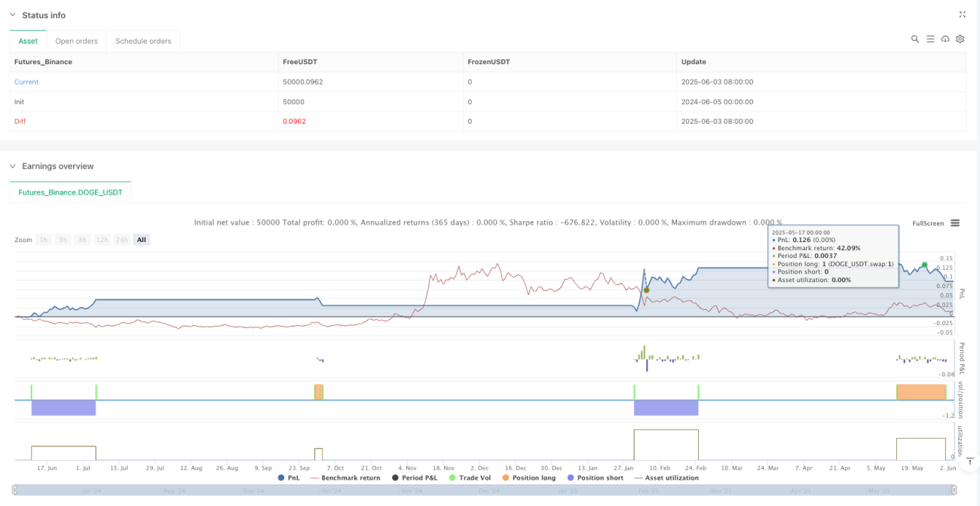The image size is (980, 506).
Task: Click the green marker dot on PnL line
Action: coord(924,265)
